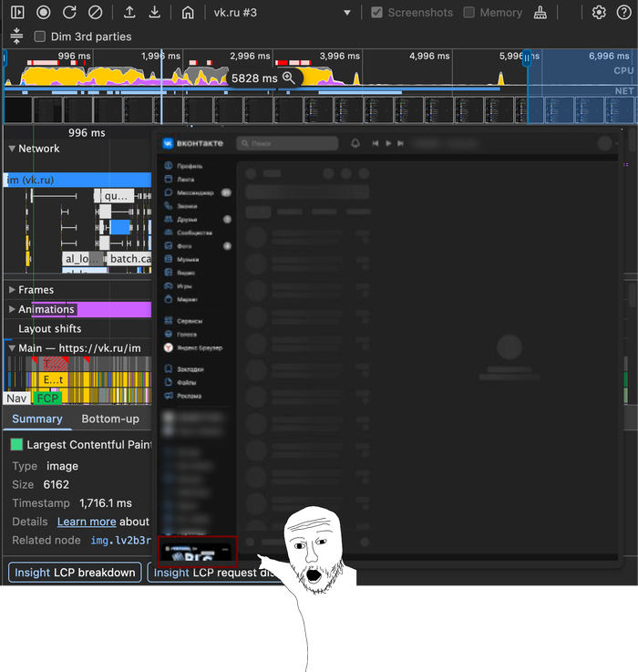This screenshot has height=672, width=638.
Task: Click the next track button in VK preview
Action: pyautogui.click(x=400, y=143)
